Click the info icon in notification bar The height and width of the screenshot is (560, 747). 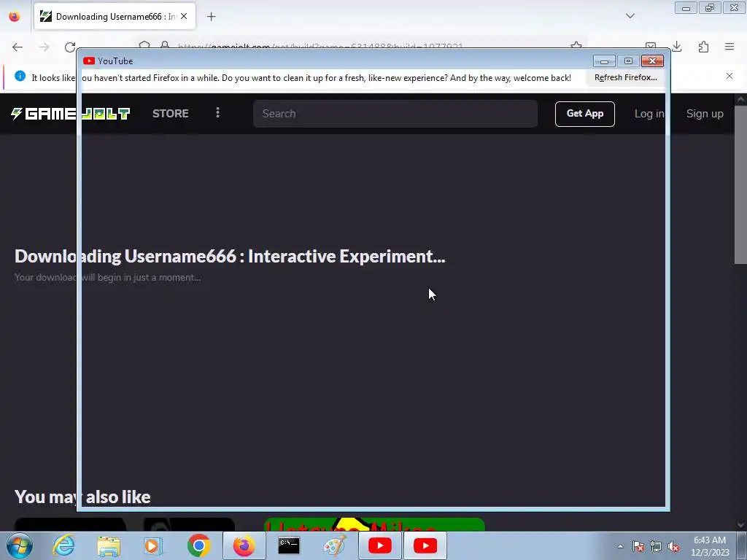tap(20, 76)
